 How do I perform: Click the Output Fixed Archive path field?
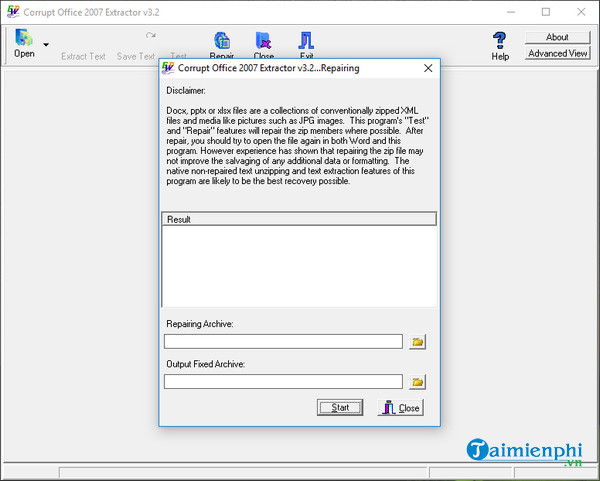[x=283, y=381]
